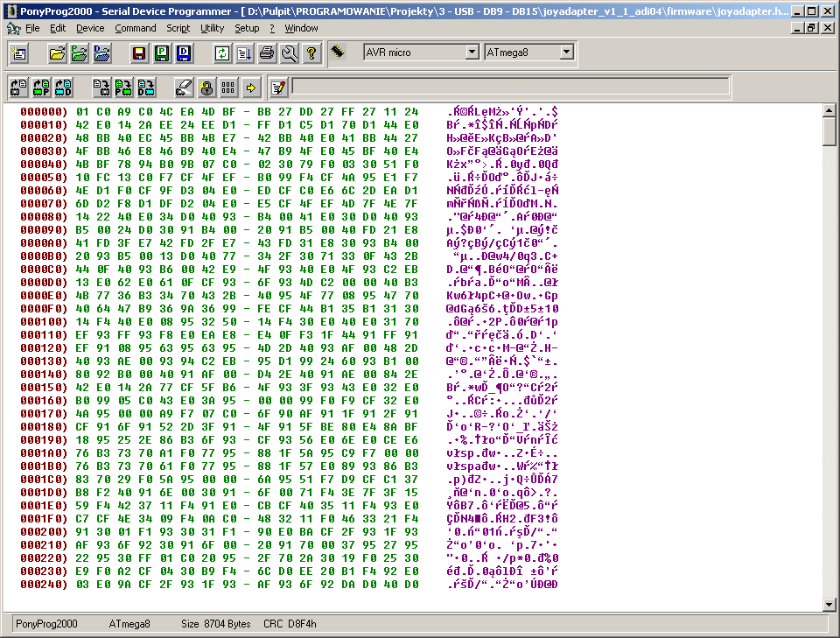Screen dimensions: 840x638
Task: Open the ? help menu
Action: (x=272, y=28)
